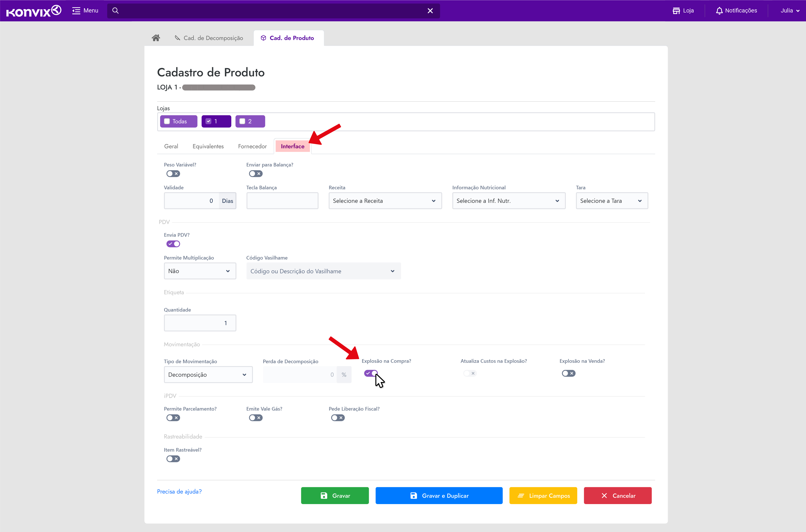Switch to the Fornecedor tab
This screenshot has height=532, width=806.
pos(252,146)
